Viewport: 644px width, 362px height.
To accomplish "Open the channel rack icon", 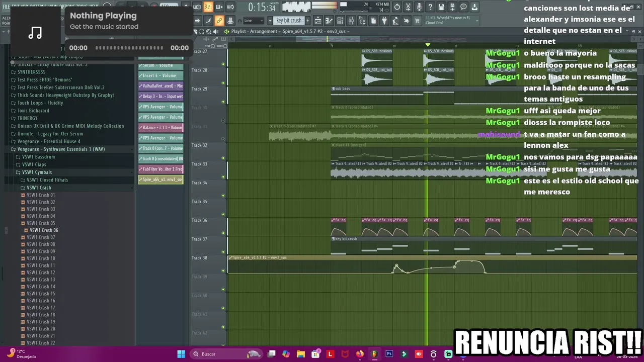I will pos(340,21).
